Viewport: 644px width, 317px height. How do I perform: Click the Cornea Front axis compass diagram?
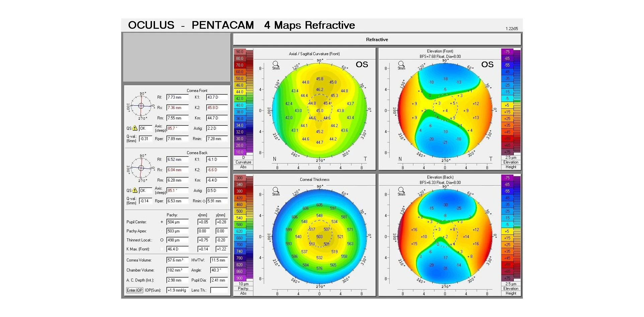141,106
